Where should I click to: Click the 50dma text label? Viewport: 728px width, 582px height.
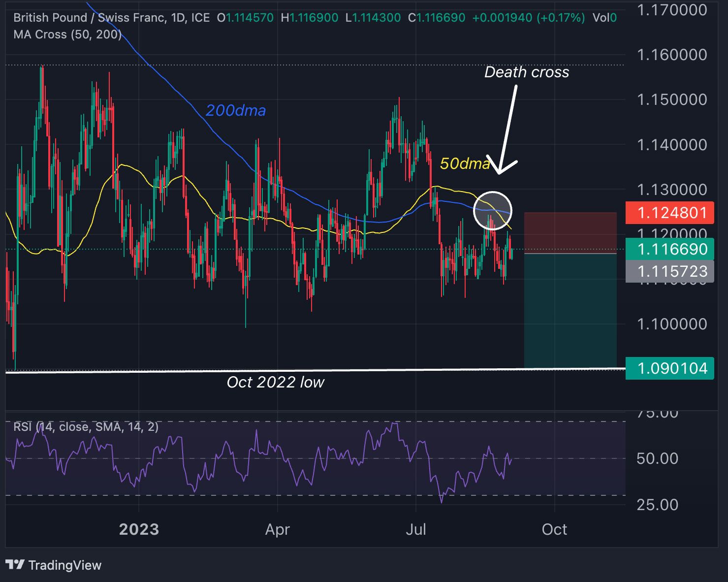click(x=464, y=164)
